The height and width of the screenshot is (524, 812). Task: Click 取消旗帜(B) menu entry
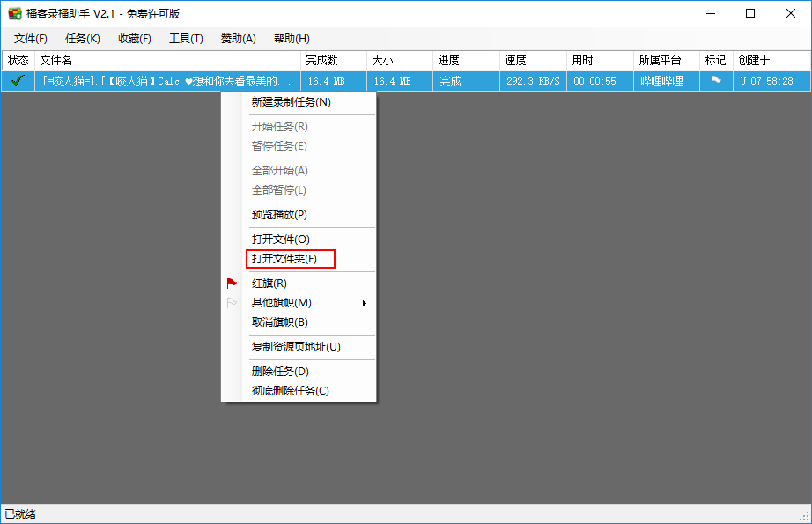coord(279,322)
